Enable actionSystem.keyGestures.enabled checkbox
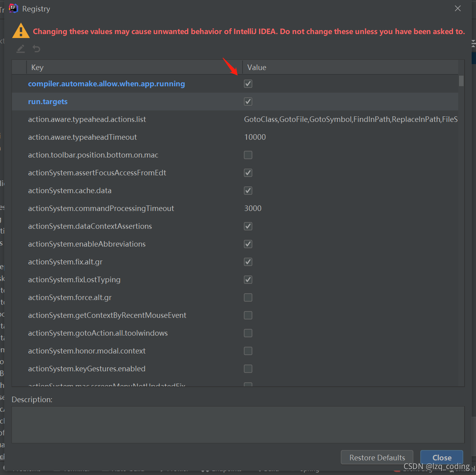Viewport: 476px width, 475px height. [x=248, y=369]
